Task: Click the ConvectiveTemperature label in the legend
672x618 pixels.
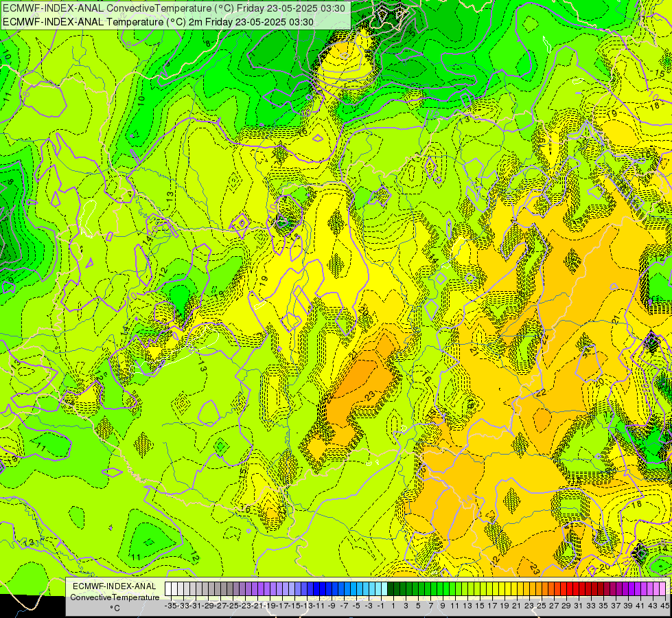Action: coord(115,597)
